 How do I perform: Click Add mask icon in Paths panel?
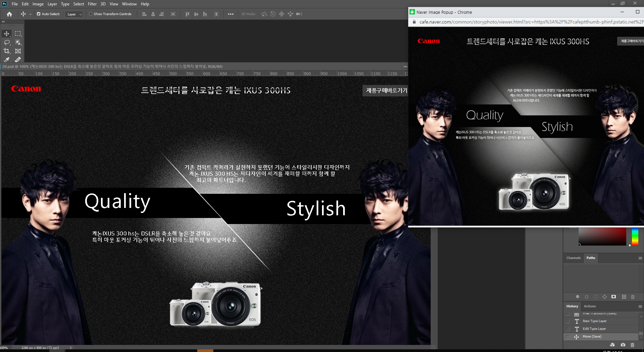tap(614, 297)
